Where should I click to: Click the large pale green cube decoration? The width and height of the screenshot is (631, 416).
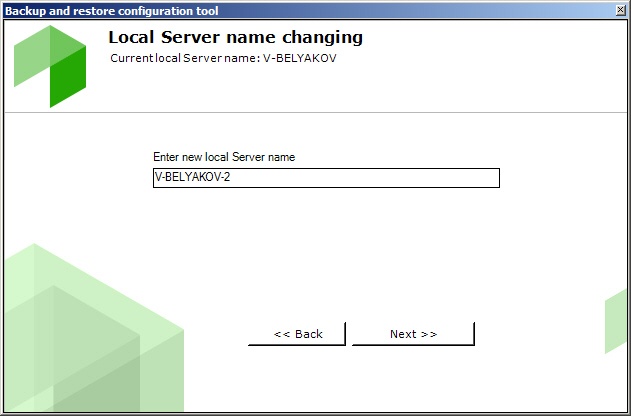94,327
